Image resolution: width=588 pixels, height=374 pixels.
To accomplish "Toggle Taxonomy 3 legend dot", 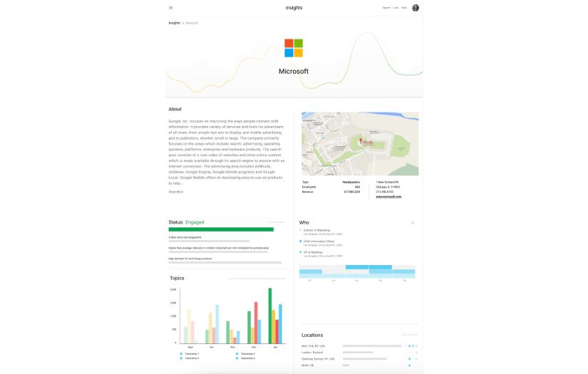I will [181, 358].
